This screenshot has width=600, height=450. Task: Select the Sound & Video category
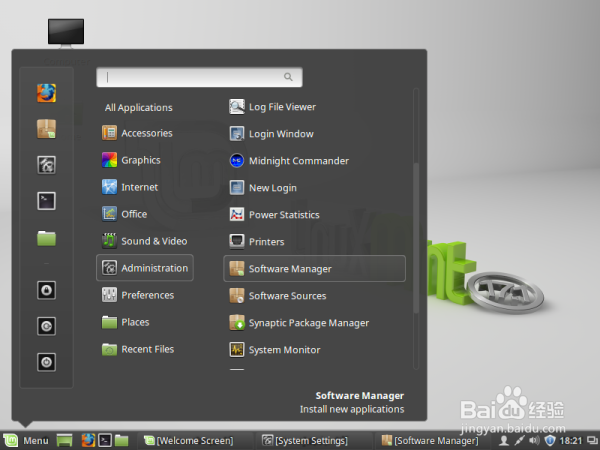click(x=145, y=241)
